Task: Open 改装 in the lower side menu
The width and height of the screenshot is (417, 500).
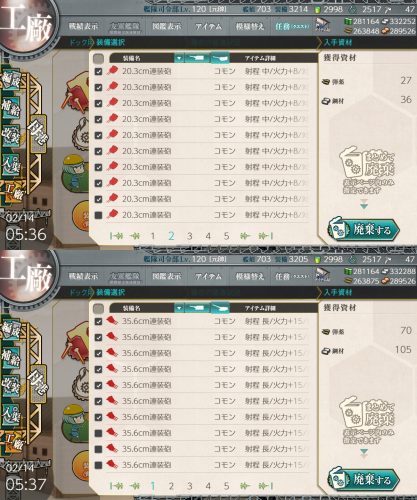Action: click(x=11, y=386)
